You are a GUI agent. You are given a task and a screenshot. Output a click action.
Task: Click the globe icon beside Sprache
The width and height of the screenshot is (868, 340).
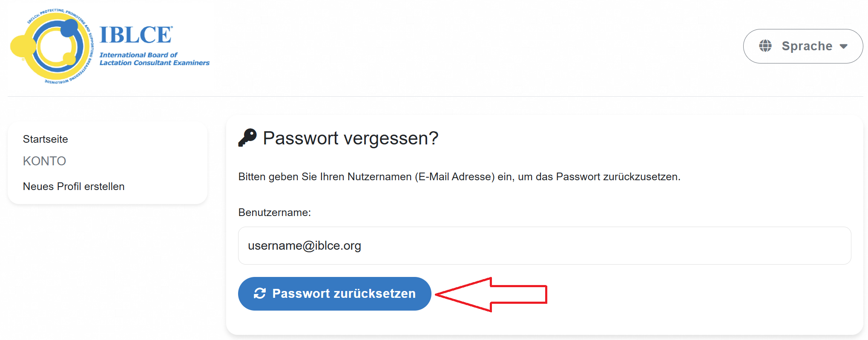coord(765,46)
